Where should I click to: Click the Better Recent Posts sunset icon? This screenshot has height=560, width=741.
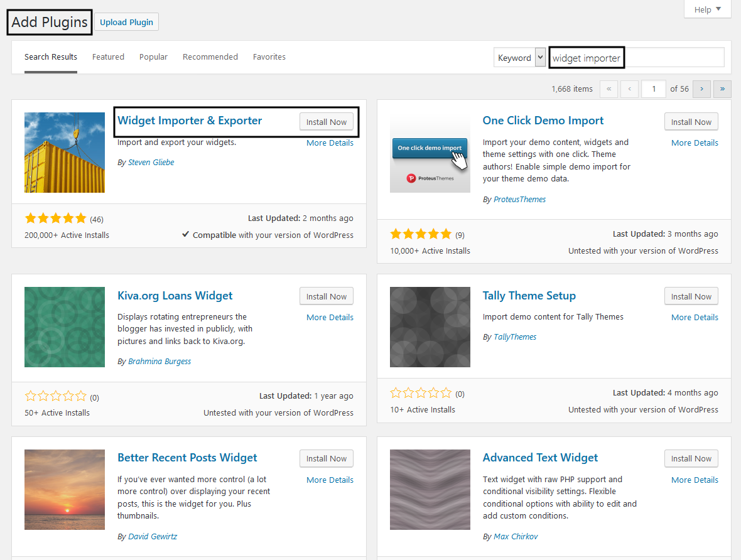pos(65,490)
